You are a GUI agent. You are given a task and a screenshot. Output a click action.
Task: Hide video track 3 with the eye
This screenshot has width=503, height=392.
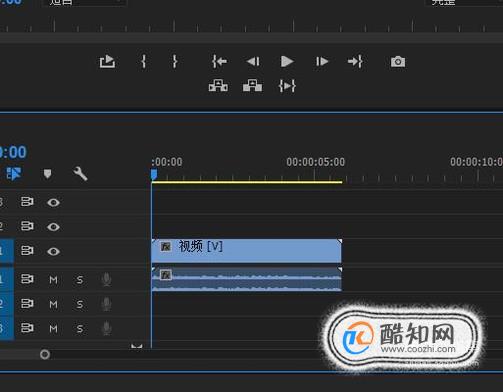(53, 202)
